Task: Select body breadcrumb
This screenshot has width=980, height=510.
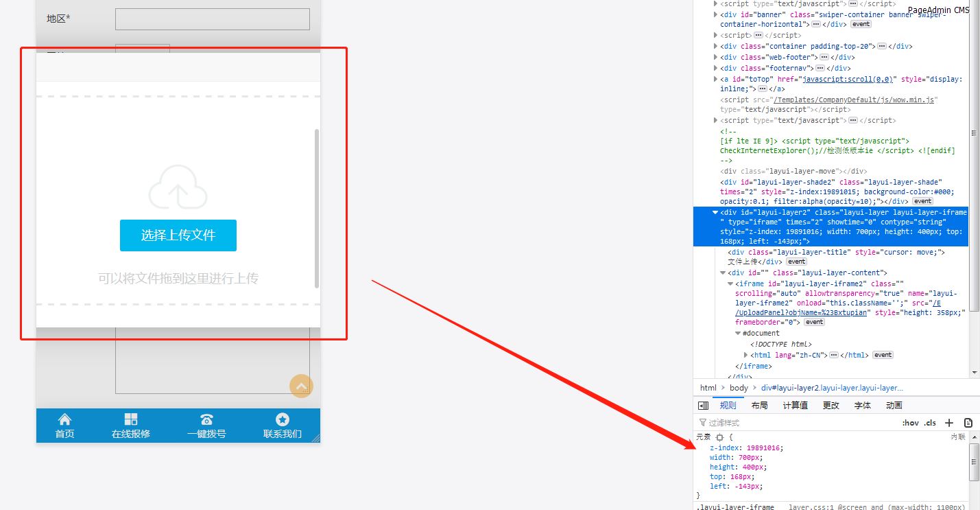Action: 739,388
